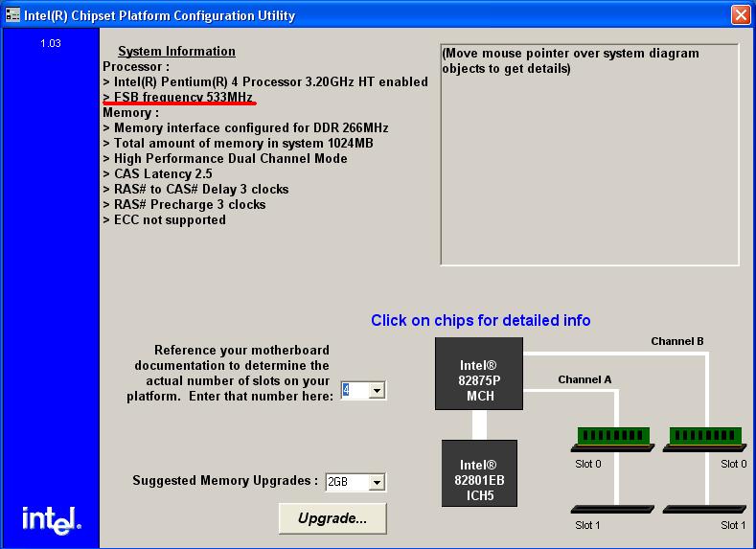Select the Channel B Slot 0 memory module
The image size is (756, 549).
(x=705, y=439)
